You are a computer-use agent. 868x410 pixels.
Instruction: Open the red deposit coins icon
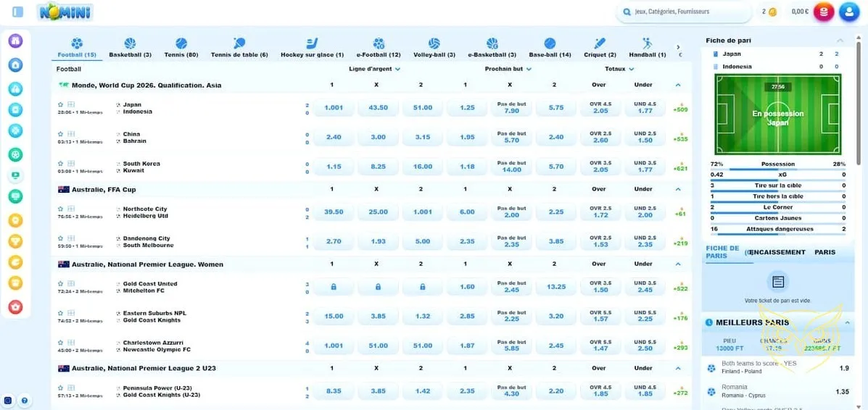coord(823,12)
